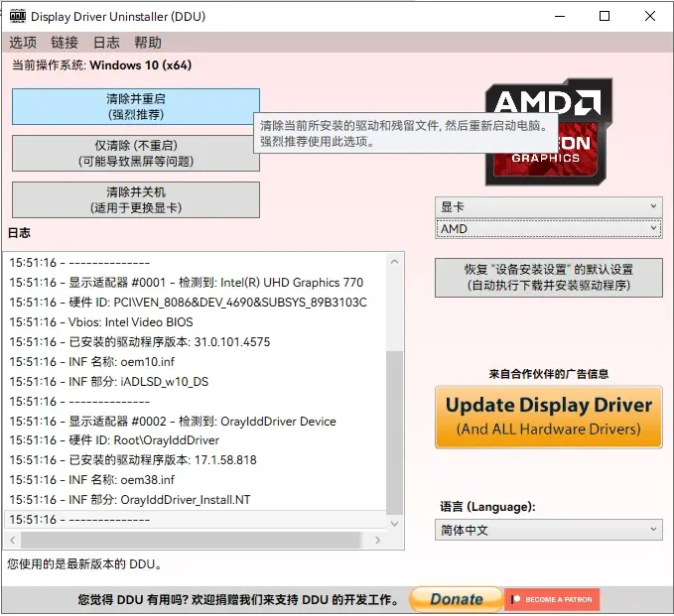Open the 帮助 menu
Viewport: 674px width, 616px height.
click(148, 43)
